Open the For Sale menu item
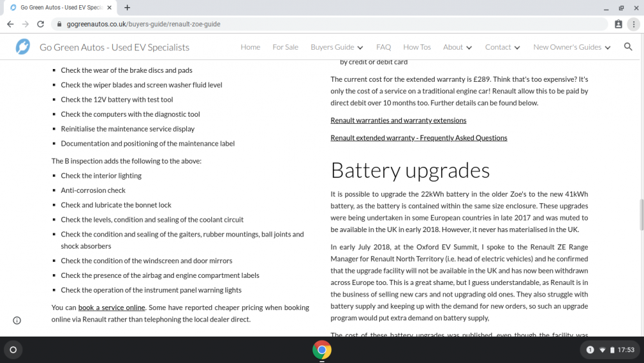Viewport: 644px width, 363px height. [x=285, y=47]
